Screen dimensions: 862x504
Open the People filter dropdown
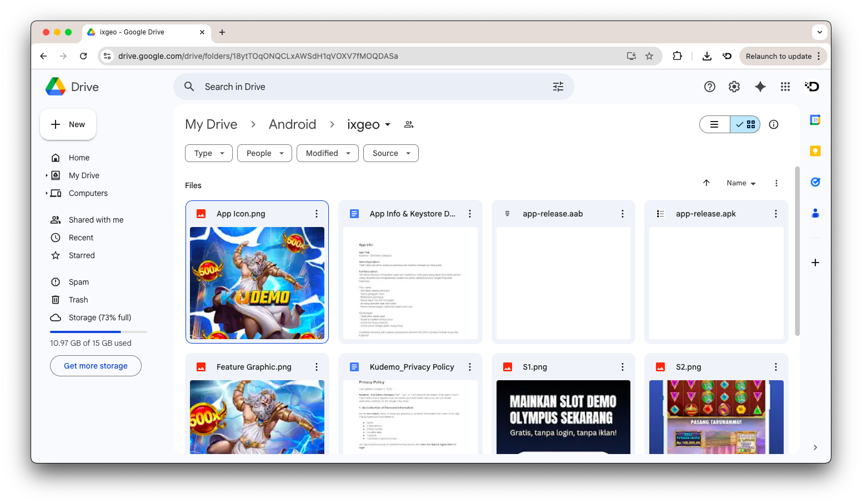coord(264,153)
